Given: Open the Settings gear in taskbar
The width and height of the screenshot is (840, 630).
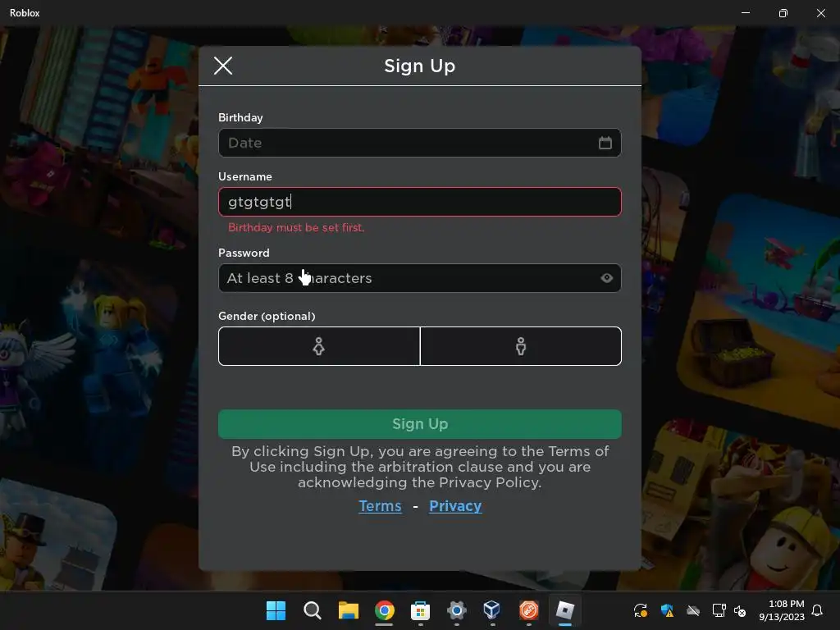Looking at the screenshot, I should pos(456,610).
